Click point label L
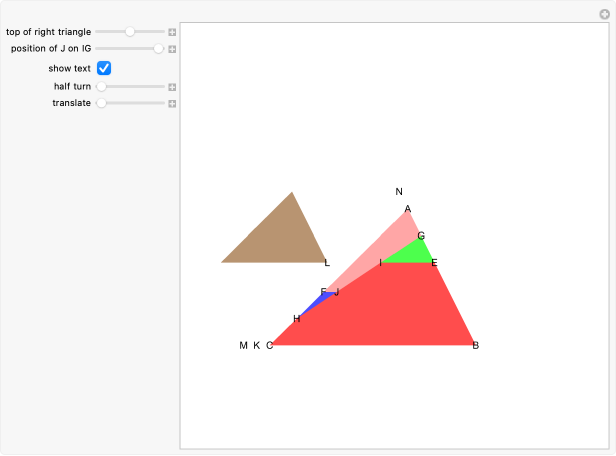Image resolution: width=616 pixels, height=456 pixels. [x=327, y=263]
